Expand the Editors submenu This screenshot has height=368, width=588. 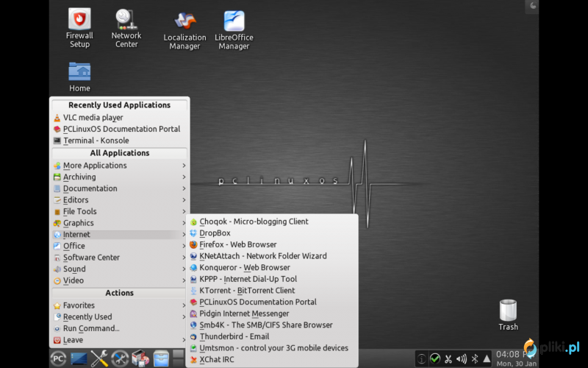[x=120, y=200]
